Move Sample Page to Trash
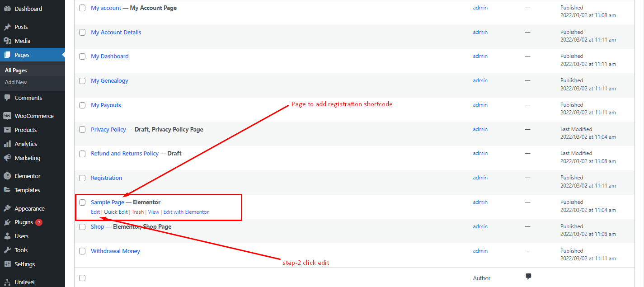Screen dimensions: 644x287 point(137,212)
